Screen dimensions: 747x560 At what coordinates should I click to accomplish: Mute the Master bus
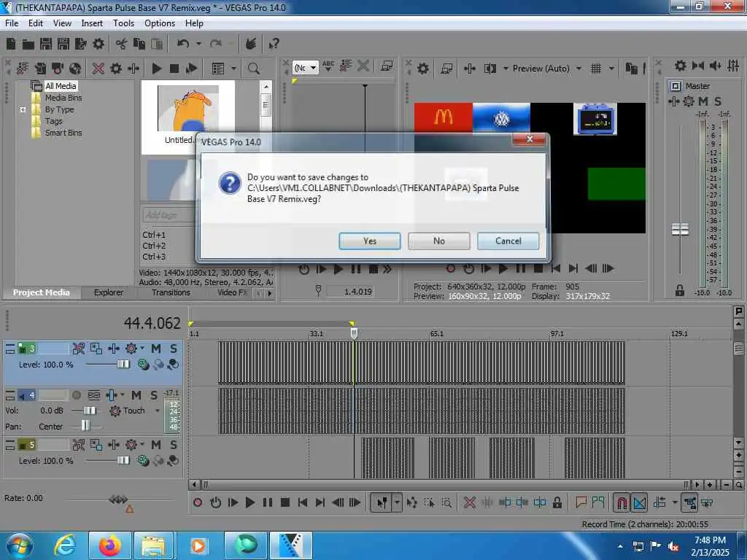(x=703, y=101)
